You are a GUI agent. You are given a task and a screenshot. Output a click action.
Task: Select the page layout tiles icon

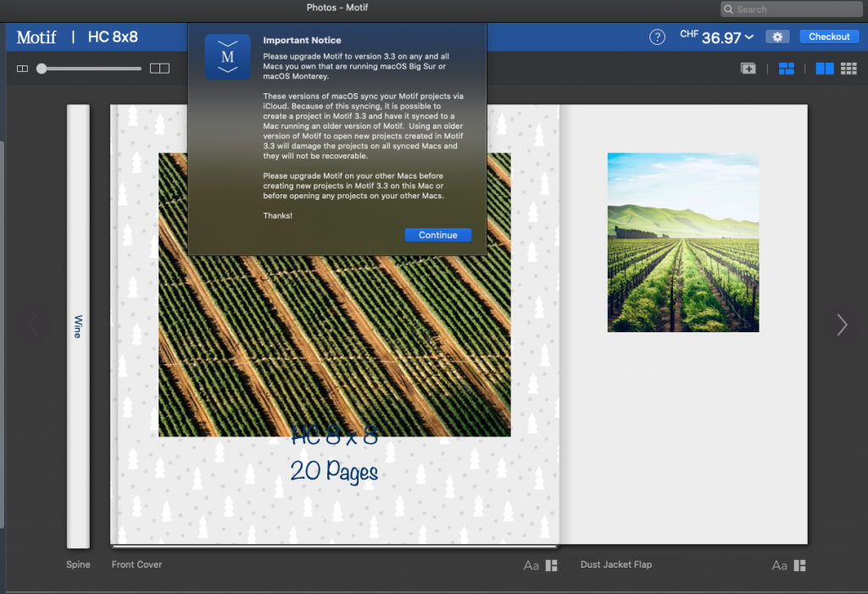click(x=786, y=69)
